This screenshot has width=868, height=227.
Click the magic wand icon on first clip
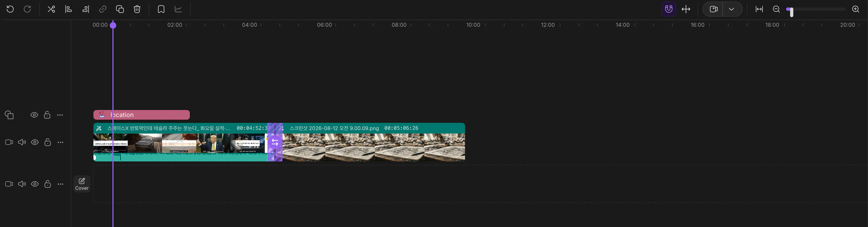click(99, 128)
